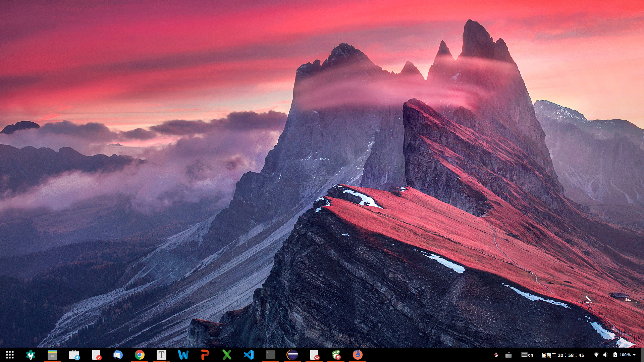Launch the file manager from taskbar
644x362 pixels.
pos(52,355)
